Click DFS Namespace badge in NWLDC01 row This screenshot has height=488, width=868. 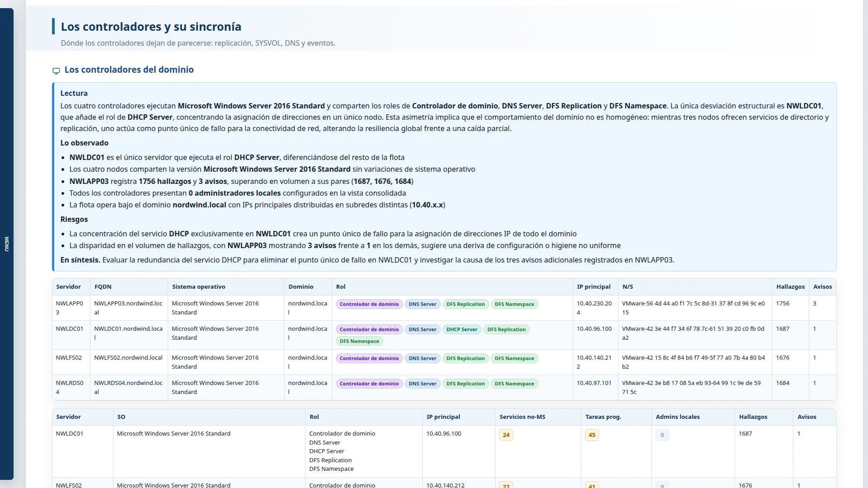(359, 342)
